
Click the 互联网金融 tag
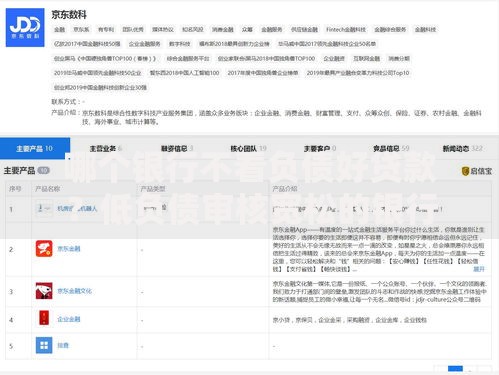click(367, 59)
